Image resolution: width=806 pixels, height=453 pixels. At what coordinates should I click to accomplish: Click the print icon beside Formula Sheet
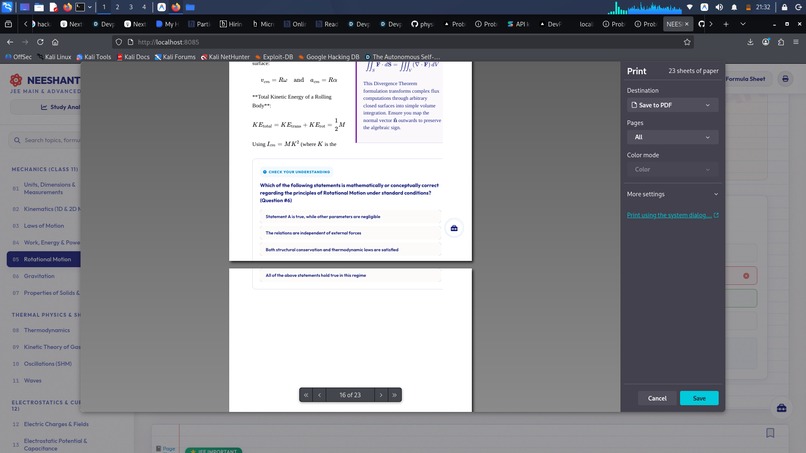pos(785,79)
